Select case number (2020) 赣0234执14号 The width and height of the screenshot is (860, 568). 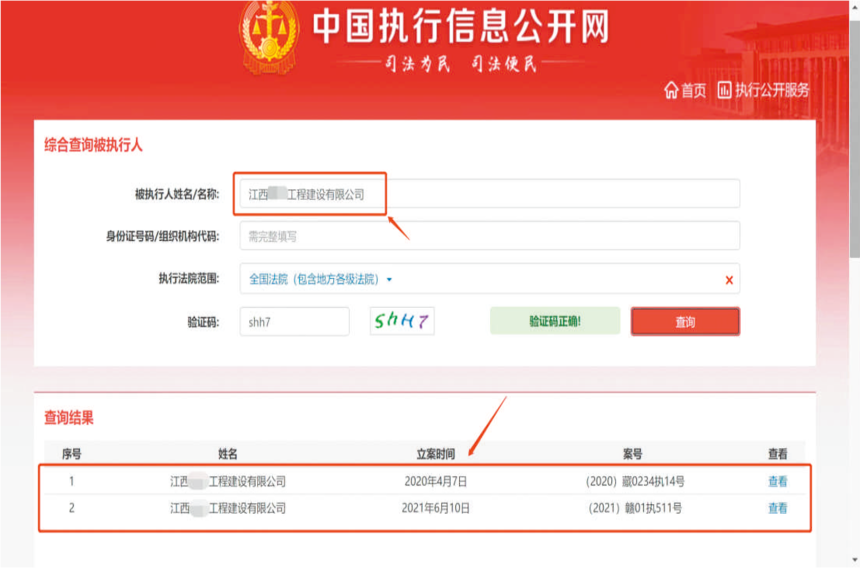click(635, 481)
